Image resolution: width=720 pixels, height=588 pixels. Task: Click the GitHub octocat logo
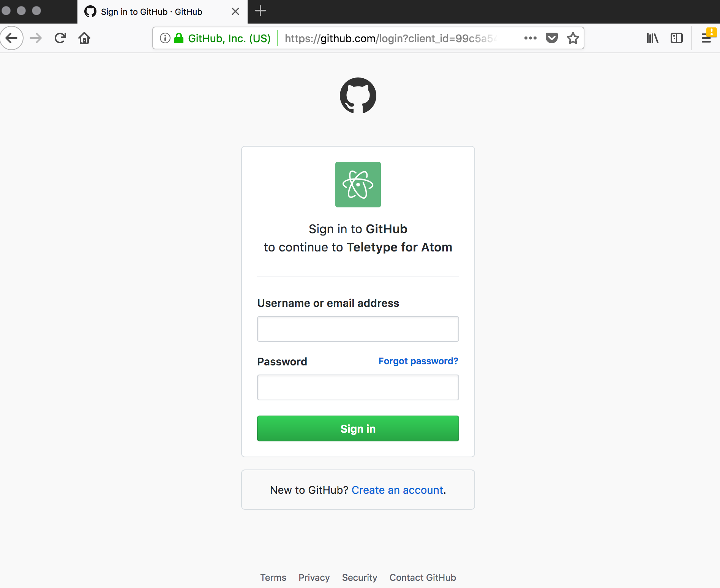(357, 96)
